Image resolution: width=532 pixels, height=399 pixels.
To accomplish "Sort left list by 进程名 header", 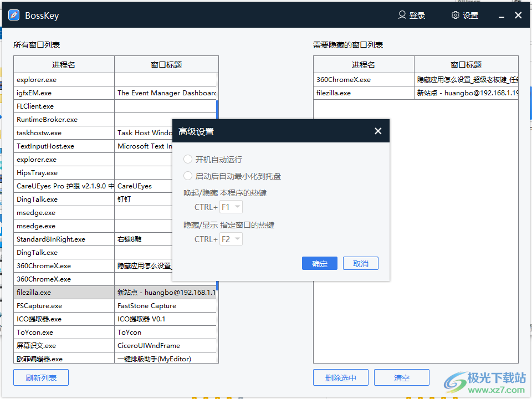I will coord(64,65).
